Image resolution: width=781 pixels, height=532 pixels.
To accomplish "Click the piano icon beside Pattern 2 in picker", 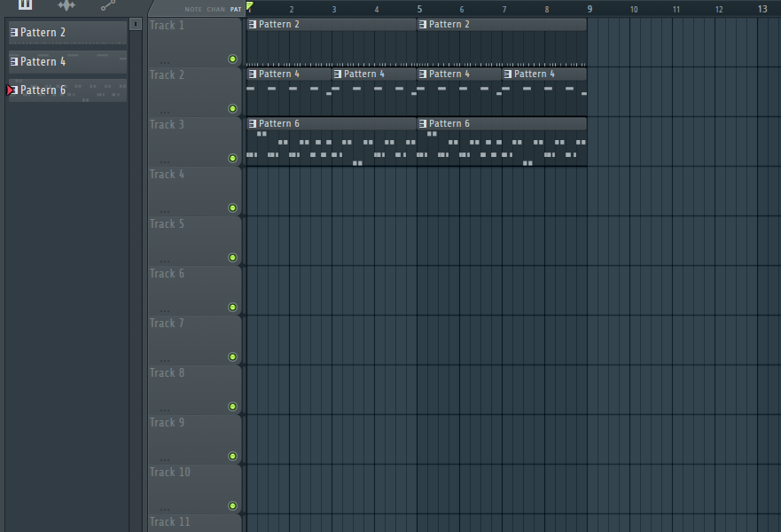I will click(14, 33).
